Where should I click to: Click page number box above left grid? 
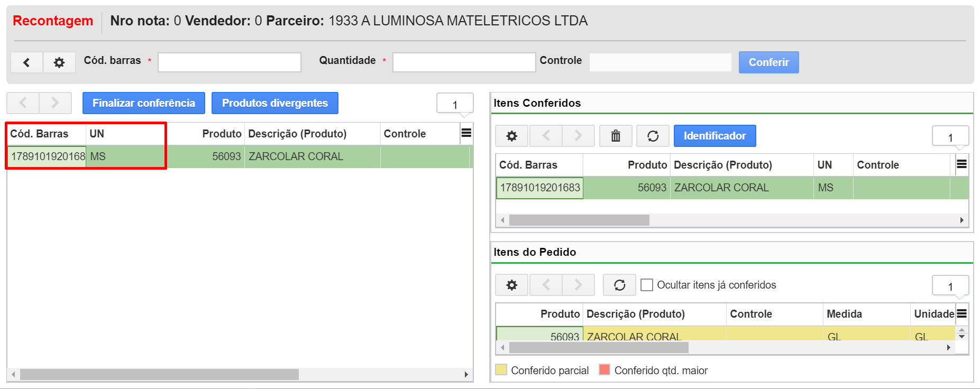click(x=455, y=104)
